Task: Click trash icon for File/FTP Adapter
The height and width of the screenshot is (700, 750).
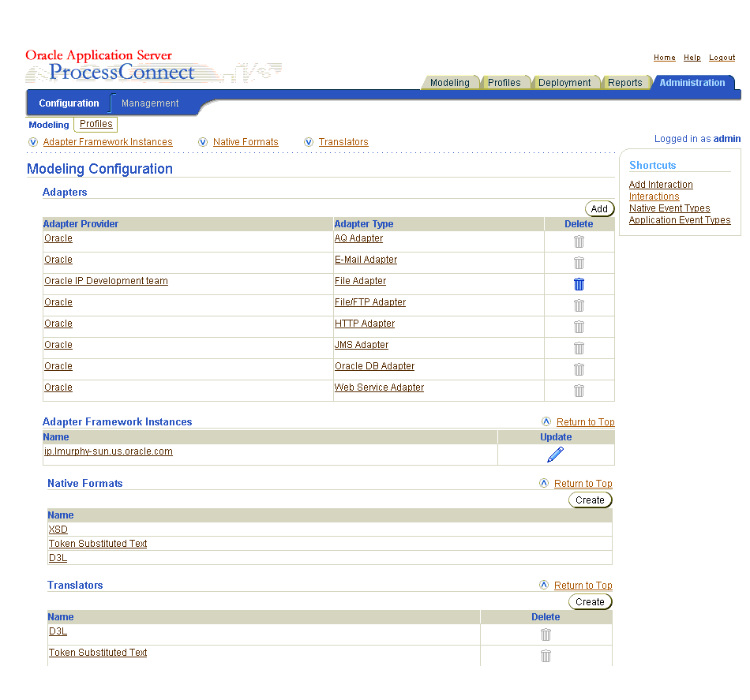Action: (579, 305)
